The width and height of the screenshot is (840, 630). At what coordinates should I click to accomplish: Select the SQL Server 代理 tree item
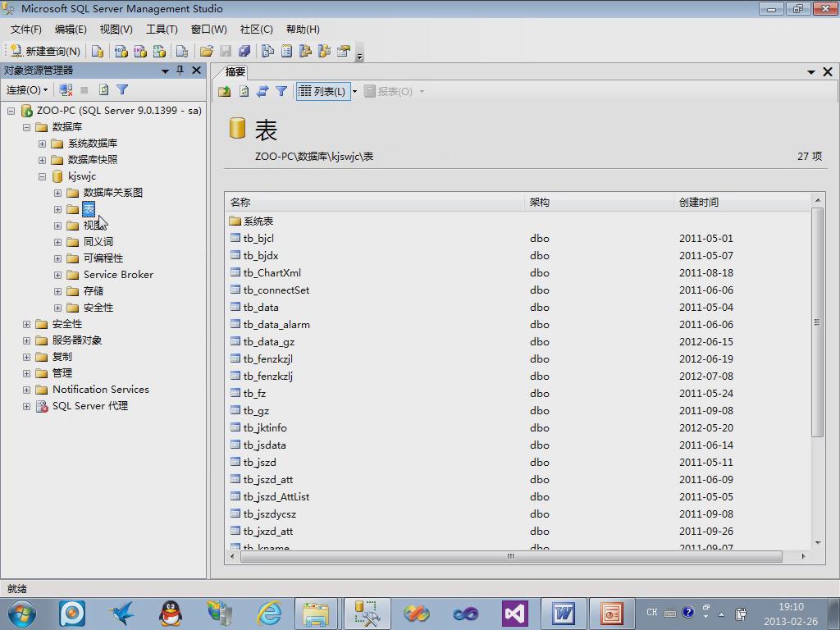click(90, 406)
